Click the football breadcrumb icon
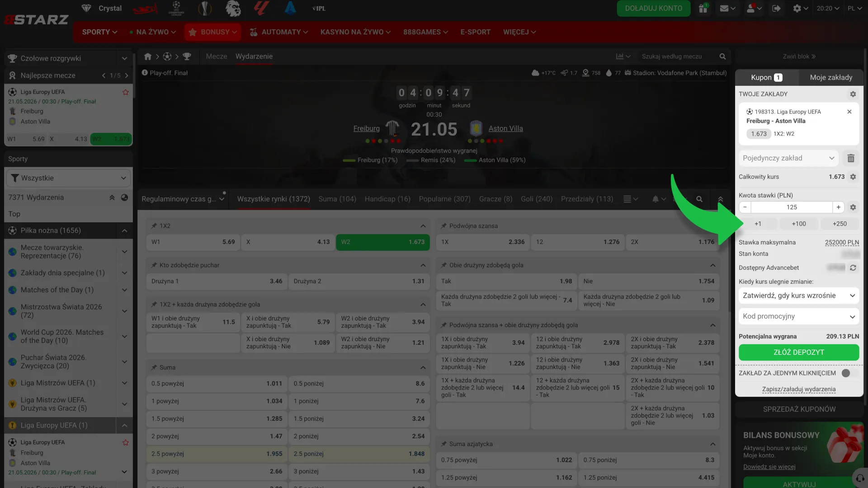Screen dimensions: 868x488 [167, 56]
